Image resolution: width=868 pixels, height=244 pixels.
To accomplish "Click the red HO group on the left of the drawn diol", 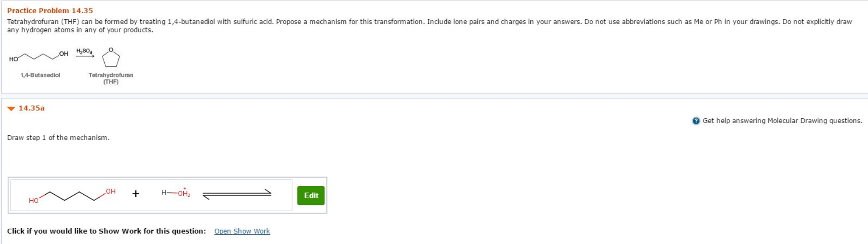I will pos(34,201).
